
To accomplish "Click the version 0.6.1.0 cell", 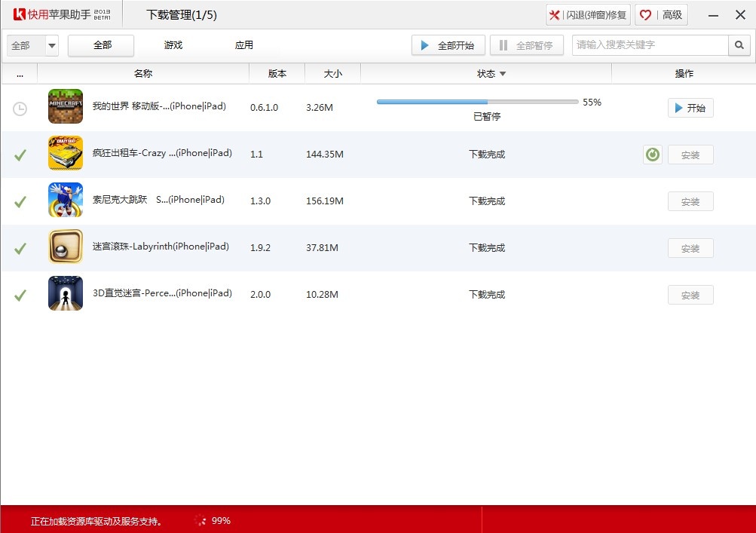I will click(265, 108).
